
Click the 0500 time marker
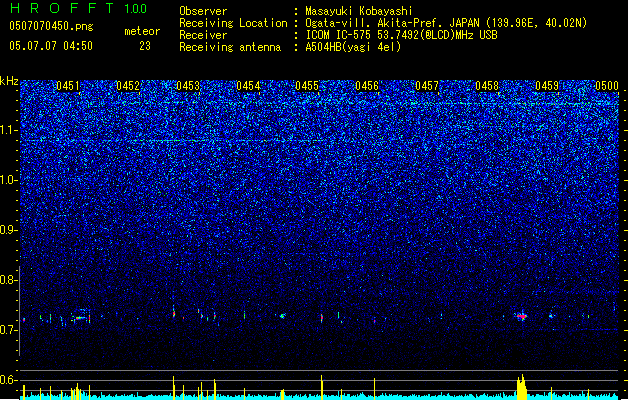point(607,86)
